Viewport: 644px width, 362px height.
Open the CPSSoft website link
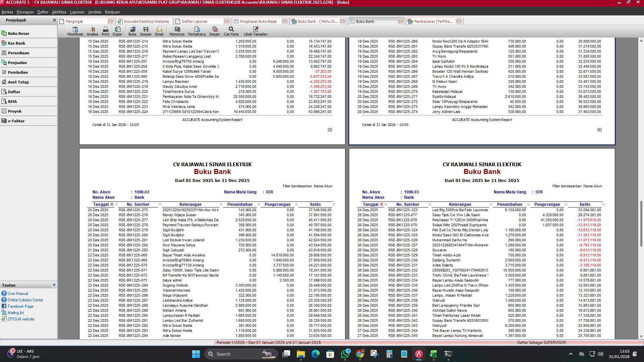[x=21, y=319]
